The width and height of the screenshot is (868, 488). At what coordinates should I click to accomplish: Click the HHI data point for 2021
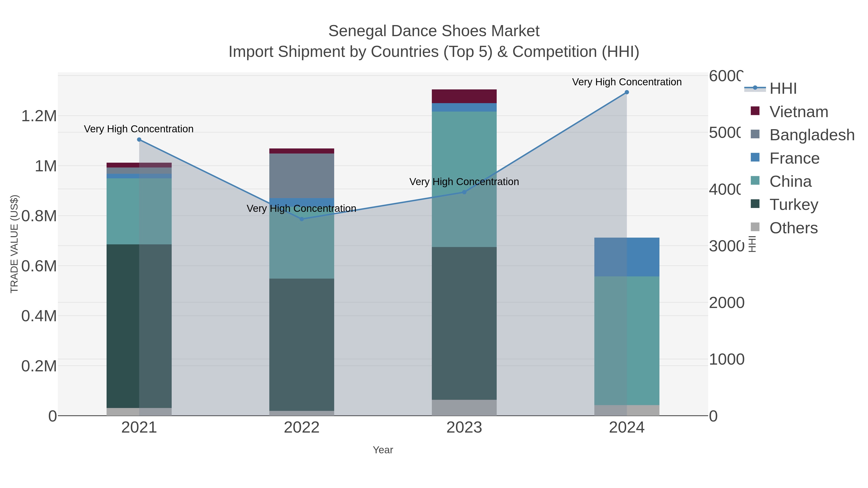coord(139,140)
